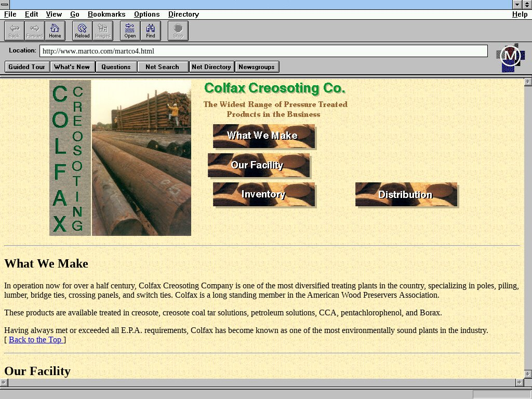
Task: Open the Options menu
Action: pyautogui.click(x=147, y=15)
